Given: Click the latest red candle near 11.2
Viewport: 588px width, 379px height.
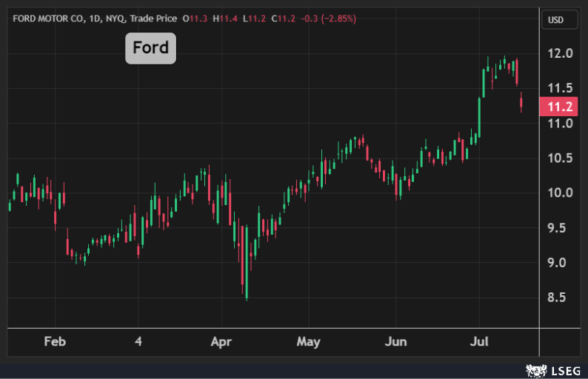Looking at the screenshot, I should click(521, 101).
